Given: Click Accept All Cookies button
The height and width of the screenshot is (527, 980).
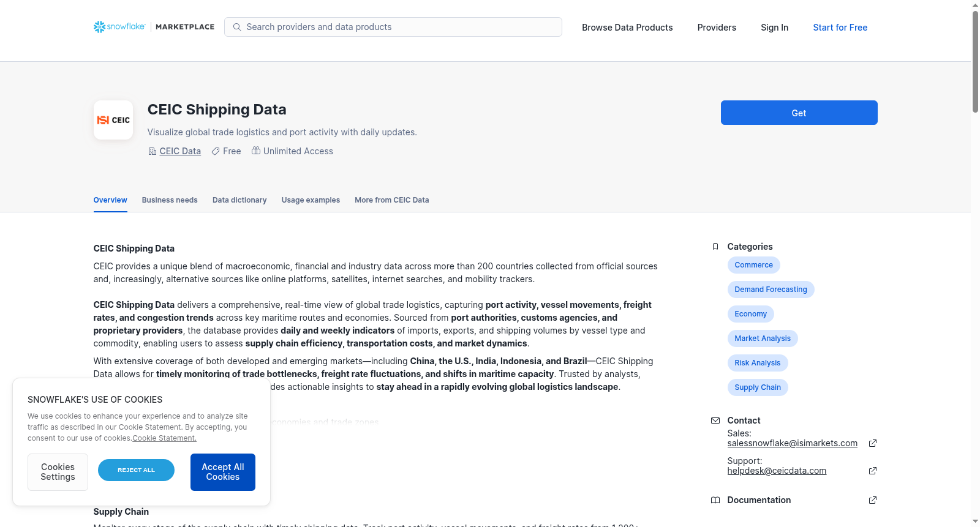Looking at the screenshot, I should coord(223,472).
